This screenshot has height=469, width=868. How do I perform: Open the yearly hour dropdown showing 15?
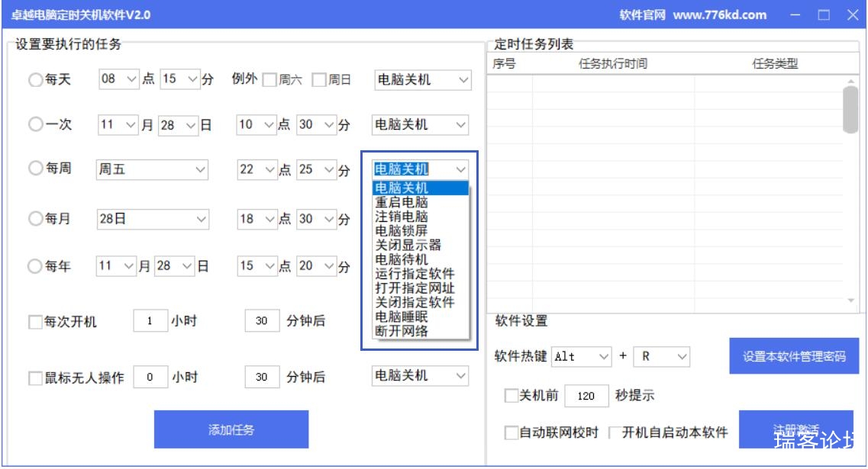tap(257, 266)
